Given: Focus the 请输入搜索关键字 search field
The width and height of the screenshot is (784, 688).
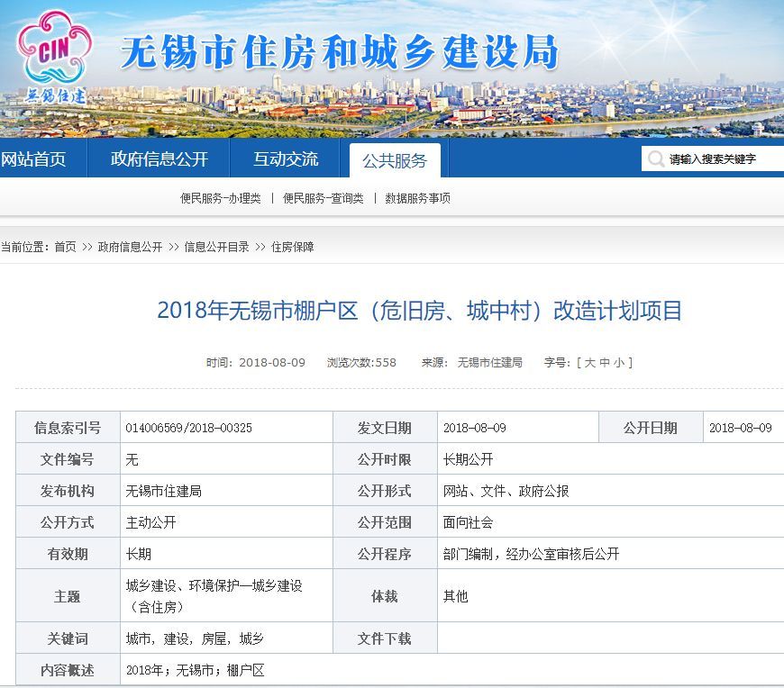Looking at the screenshot, I should 713,158.
